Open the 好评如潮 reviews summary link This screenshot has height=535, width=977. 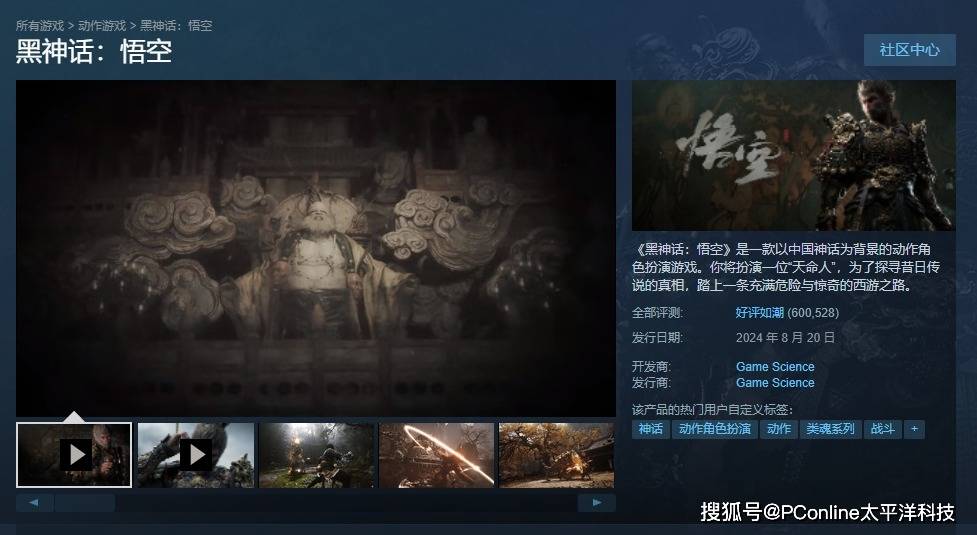pyautogui.click(x=759, y=313)
